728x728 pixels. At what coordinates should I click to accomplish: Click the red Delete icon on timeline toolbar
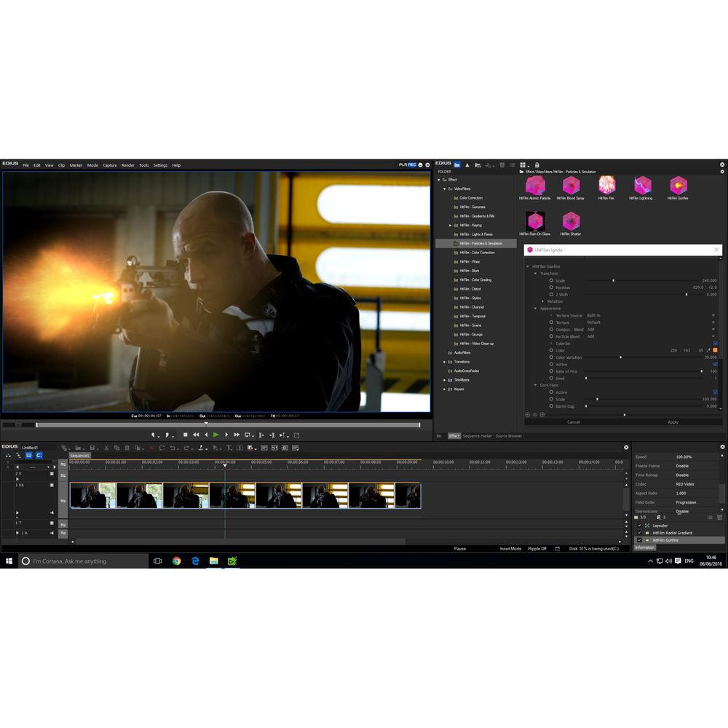click(151, 448)
